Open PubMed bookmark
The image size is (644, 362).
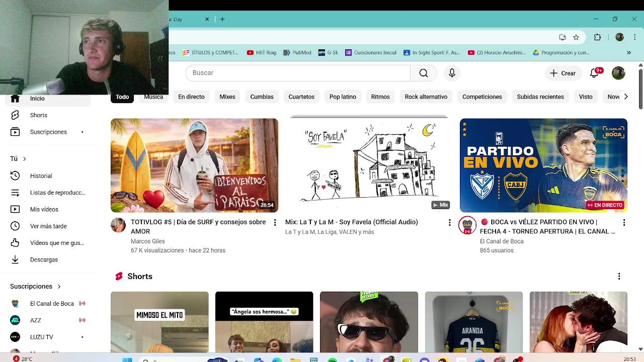(x=297, y=52)
